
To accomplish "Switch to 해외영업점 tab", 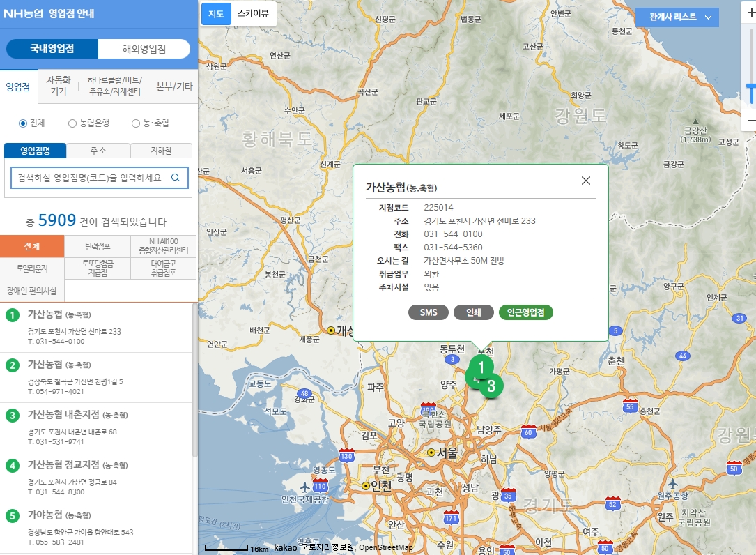I will 144,49.
